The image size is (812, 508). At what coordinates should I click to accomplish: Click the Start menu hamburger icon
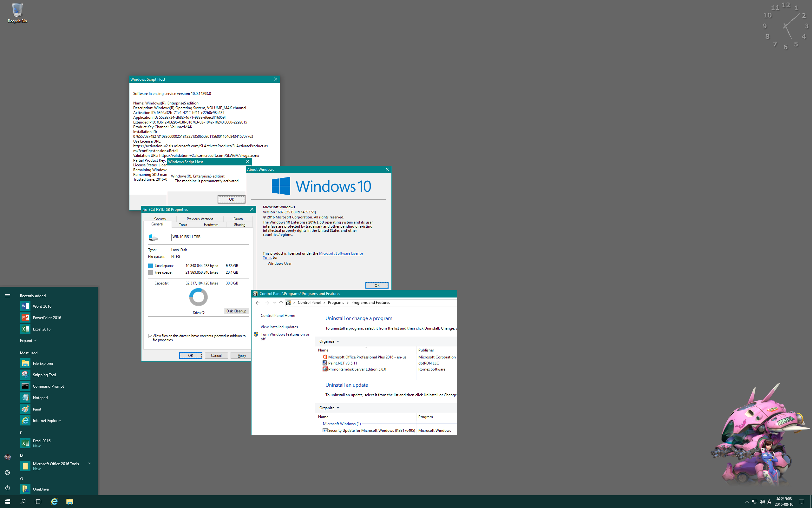tap(7, 296)
